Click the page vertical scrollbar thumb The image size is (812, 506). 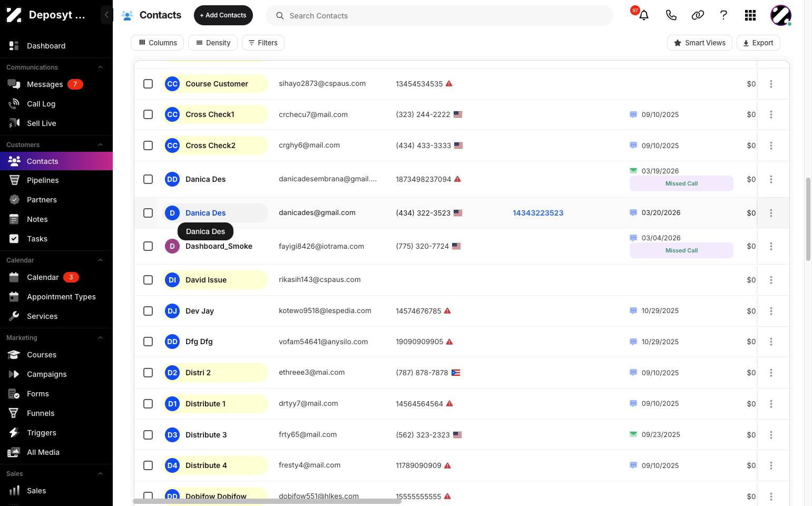tap(808, 219)
